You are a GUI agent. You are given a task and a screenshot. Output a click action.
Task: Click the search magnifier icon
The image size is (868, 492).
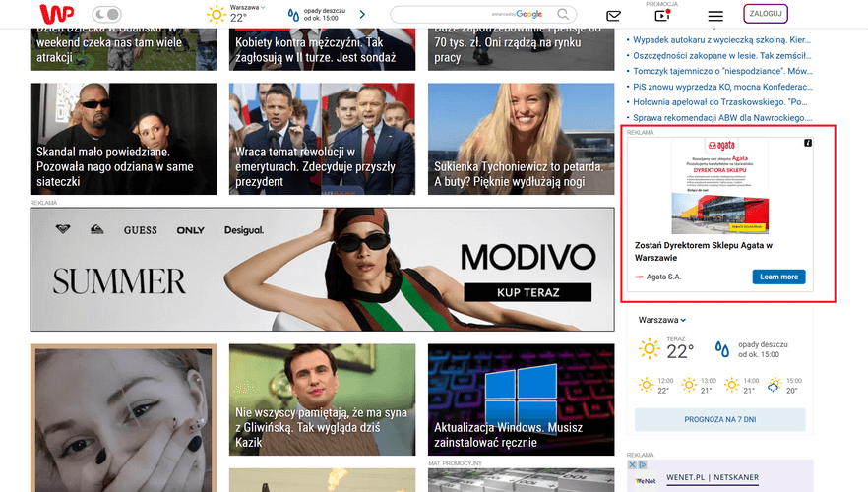coord(563,14)
